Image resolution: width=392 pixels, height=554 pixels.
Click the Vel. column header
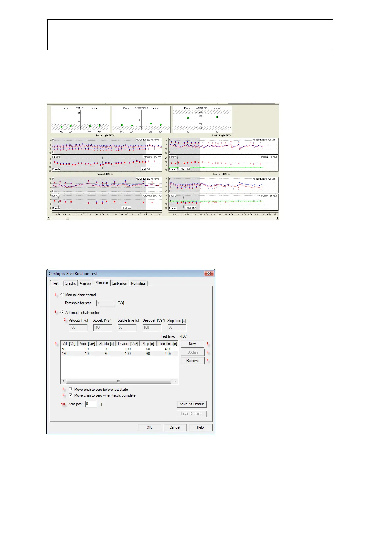pos(69,344)
